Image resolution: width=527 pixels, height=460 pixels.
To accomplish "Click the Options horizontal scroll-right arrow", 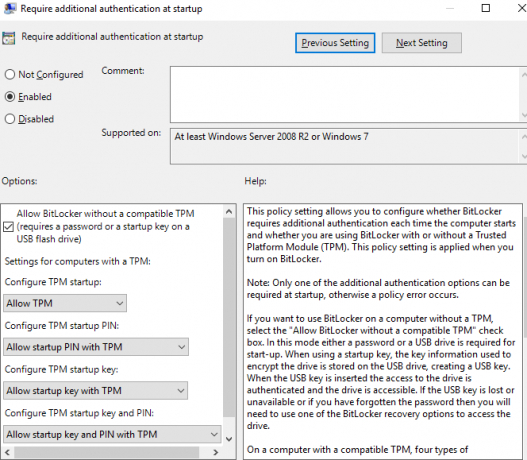I will (x=216, y=452).
